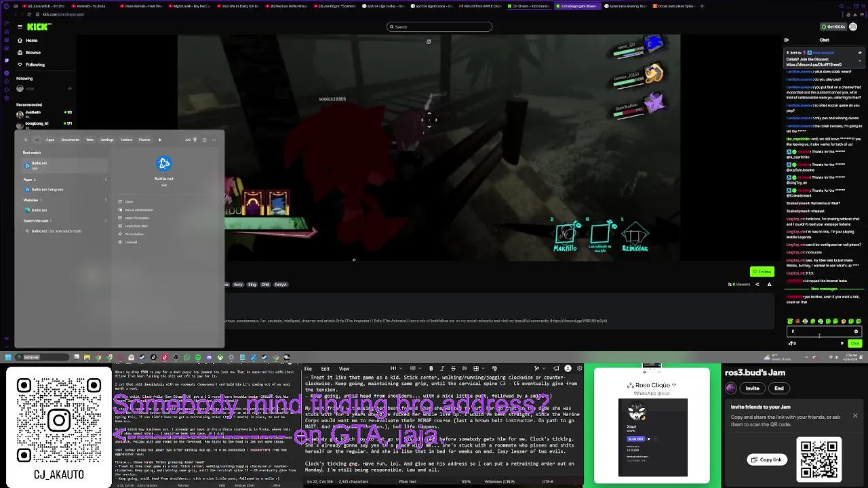This screenshot has height=488, width=868.
Task: Select Apps filter in Windows search
Action: point(50,140)
